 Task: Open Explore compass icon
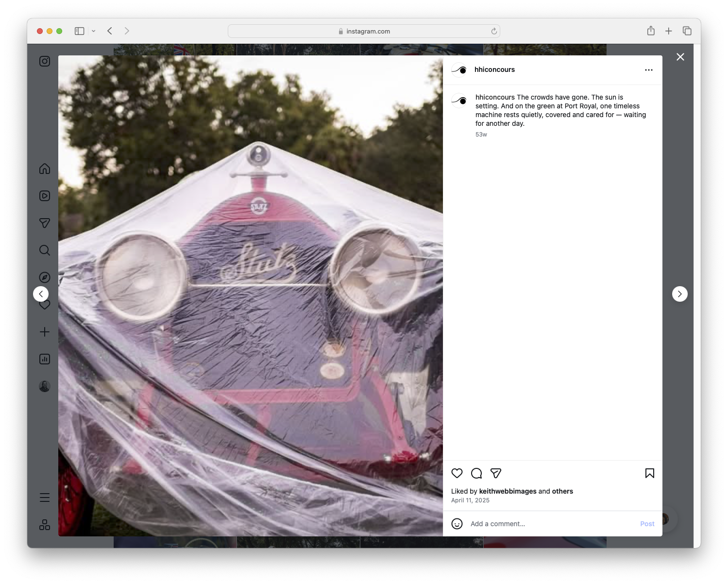pos(45,277)
